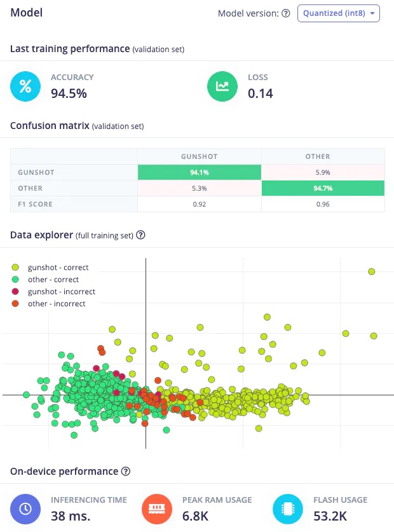394x532 pixels.
Task: Click the flash usage chip icon
Action: [288, 509]
